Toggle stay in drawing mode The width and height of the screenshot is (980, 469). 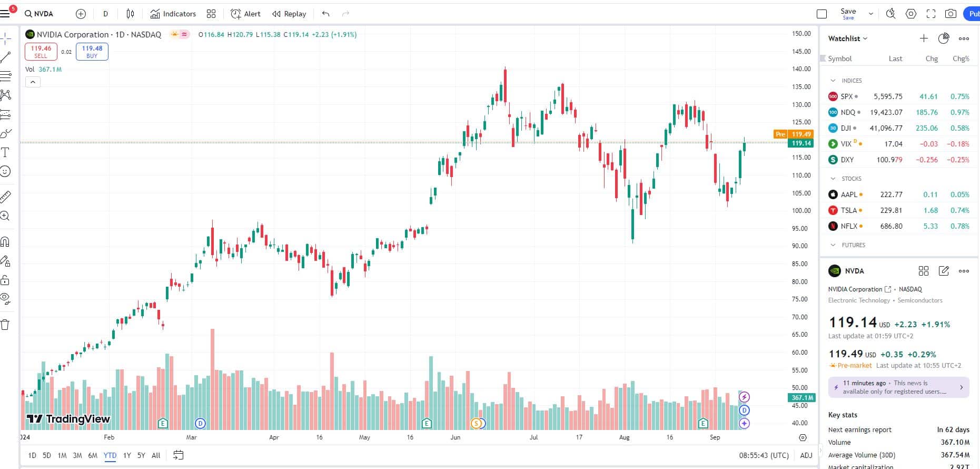(x=5, y=261)
